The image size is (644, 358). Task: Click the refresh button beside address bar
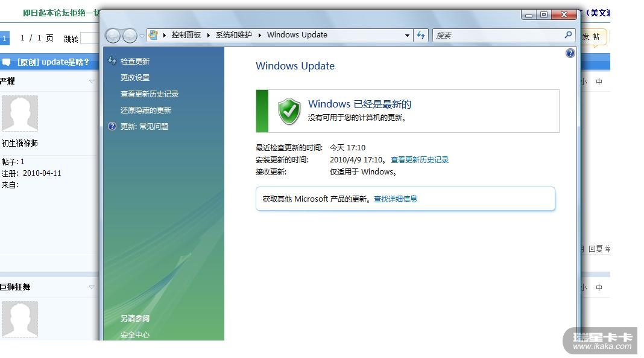pos(421,36)
